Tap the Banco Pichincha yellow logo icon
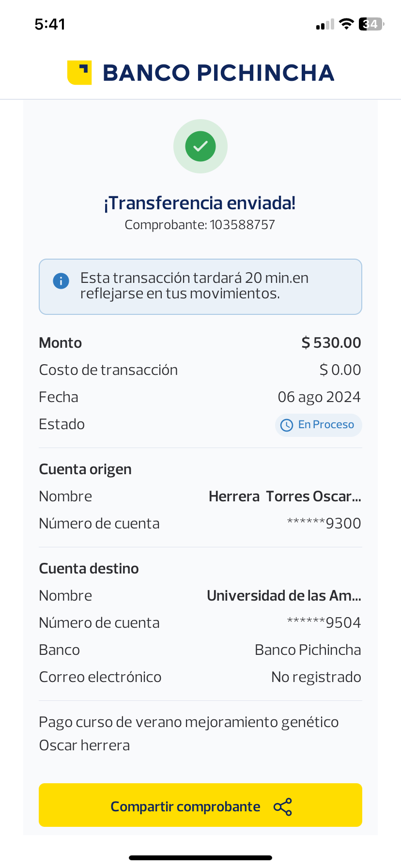The image size is (401, 868). click(79, 73)
